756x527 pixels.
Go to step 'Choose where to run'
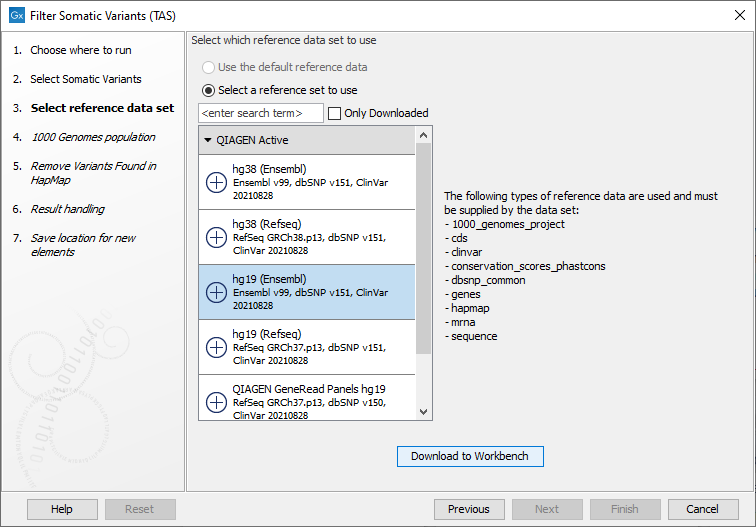coord(80,50)
